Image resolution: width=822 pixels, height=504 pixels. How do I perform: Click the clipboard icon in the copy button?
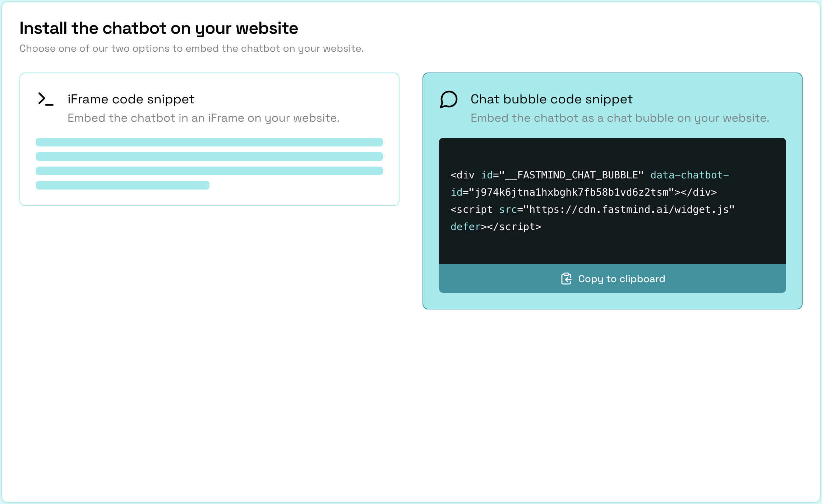click(x=566, y=279)
